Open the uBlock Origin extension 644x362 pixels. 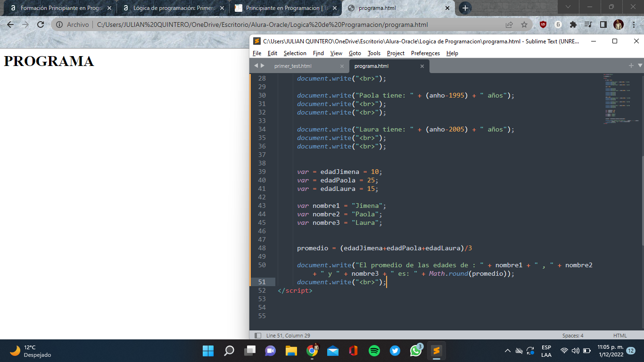(x=543, y=25)
